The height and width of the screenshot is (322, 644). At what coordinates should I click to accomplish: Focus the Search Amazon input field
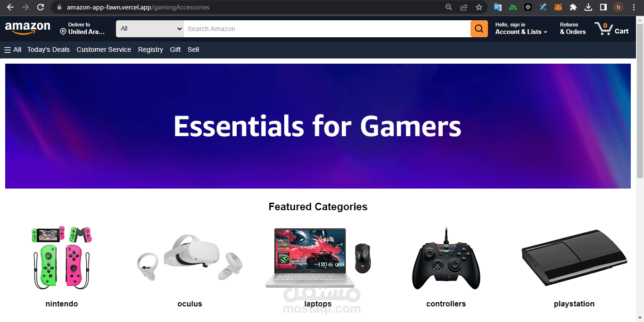327,29
